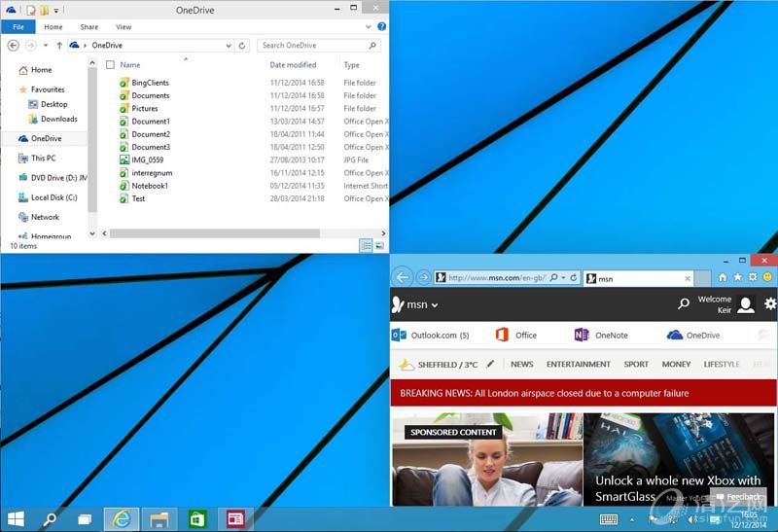Screen dimensions: 778x532
Task: Open the Explorer address bar history dropdown
Action: point(229,45)
